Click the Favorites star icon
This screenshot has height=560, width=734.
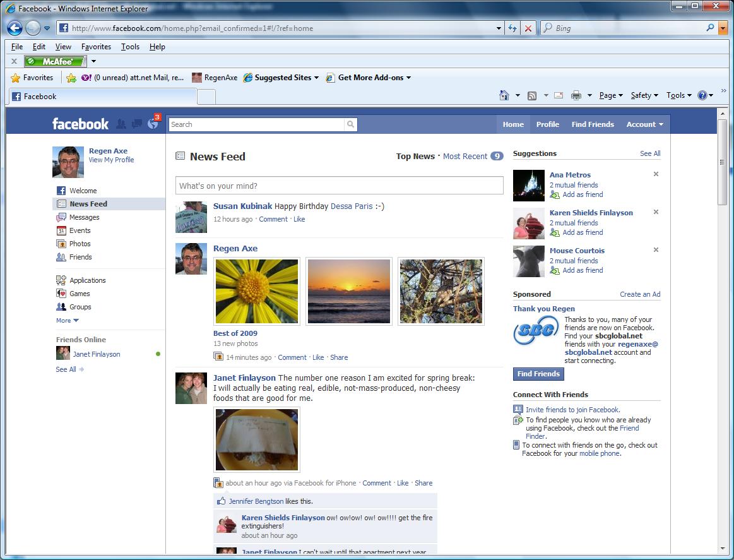(x=15, y=77)
